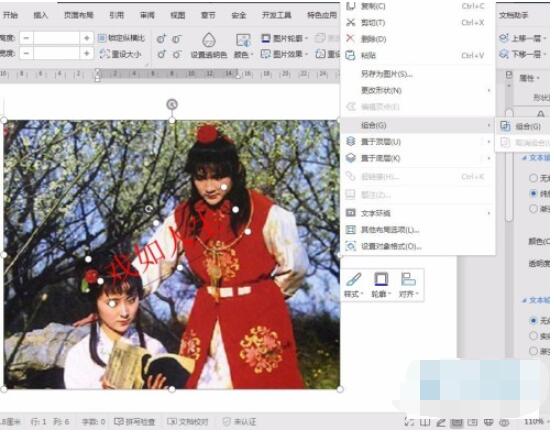This screenshot has width=554, height=432.
Task: Toggle the Lock Aspect Ratio checkbox
Action: tap(102, 38)
